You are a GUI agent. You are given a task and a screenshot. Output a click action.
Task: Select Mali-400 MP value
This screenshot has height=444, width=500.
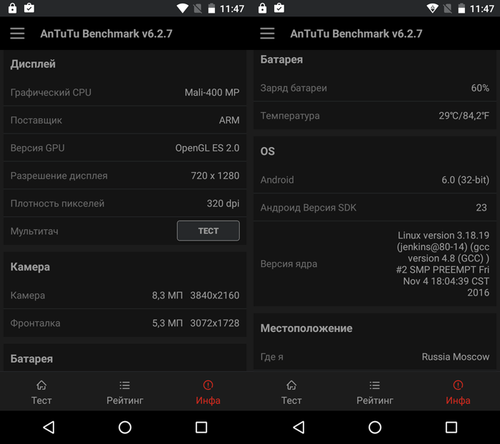pyautogui.click(x=212, y=92)
